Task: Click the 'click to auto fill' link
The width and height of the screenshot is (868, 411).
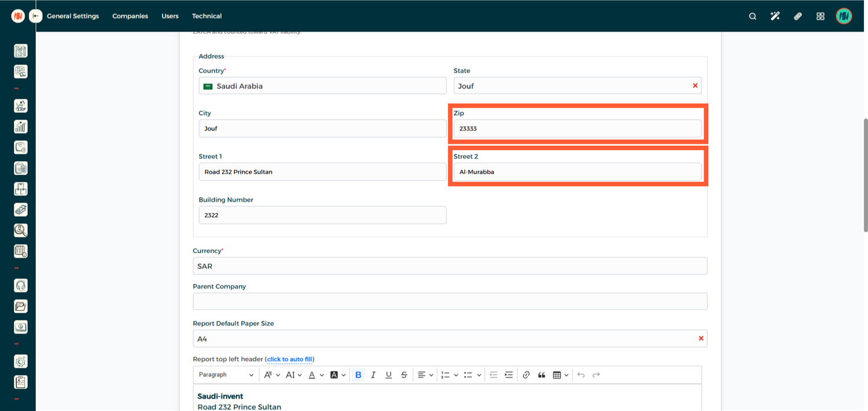Action: pos(289,360)
